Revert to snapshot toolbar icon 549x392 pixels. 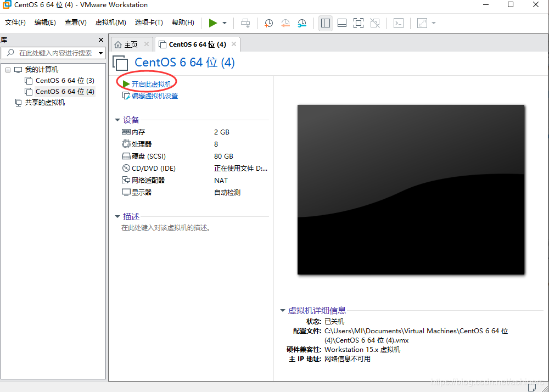(x=285, y=23)
